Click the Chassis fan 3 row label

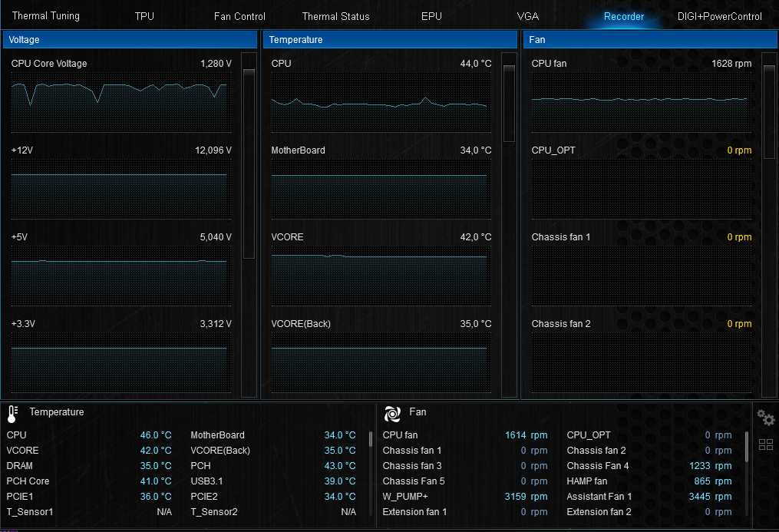click(x=412, y=466)
